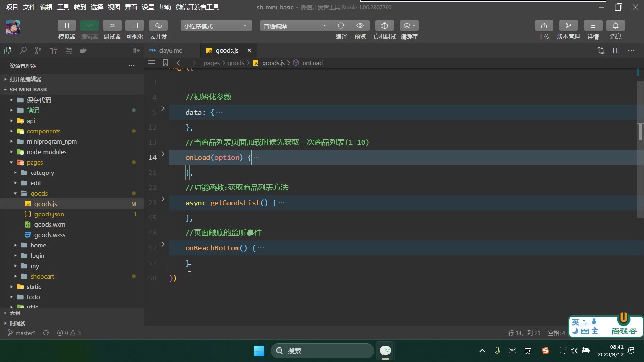Collapse the sidebar panel icon
Image resolution: width=644 pixels, height=362 pixels.
pyautogui.click(x=137, y=50)
